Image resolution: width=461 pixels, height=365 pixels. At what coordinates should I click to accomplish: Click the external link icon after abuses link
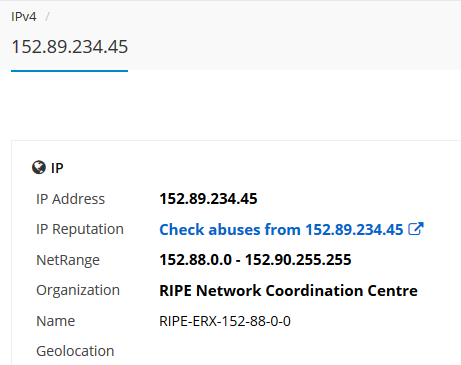416,229
